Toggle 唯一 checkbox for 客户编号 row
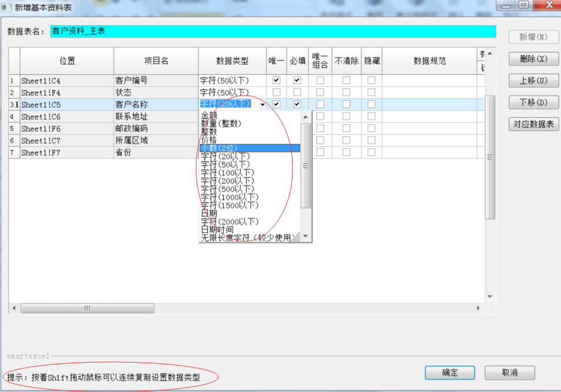The image size is (561, 392). tap(276, 80)
